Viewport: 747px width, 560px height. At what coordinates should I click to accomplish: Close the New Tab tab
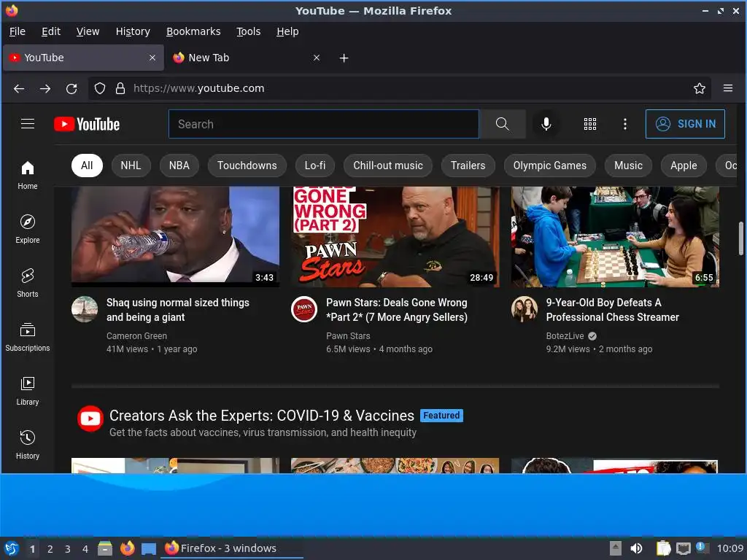coord(317,58)
